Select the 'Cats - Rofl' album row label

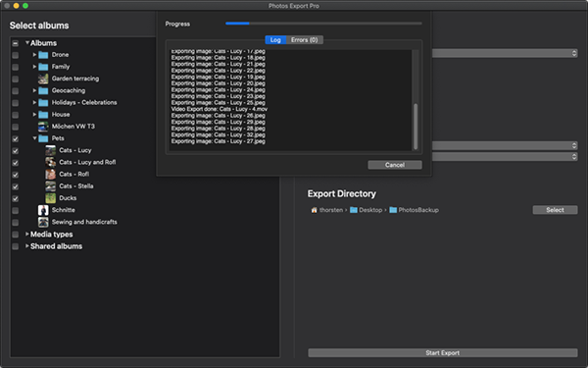[x=73, y=175]
